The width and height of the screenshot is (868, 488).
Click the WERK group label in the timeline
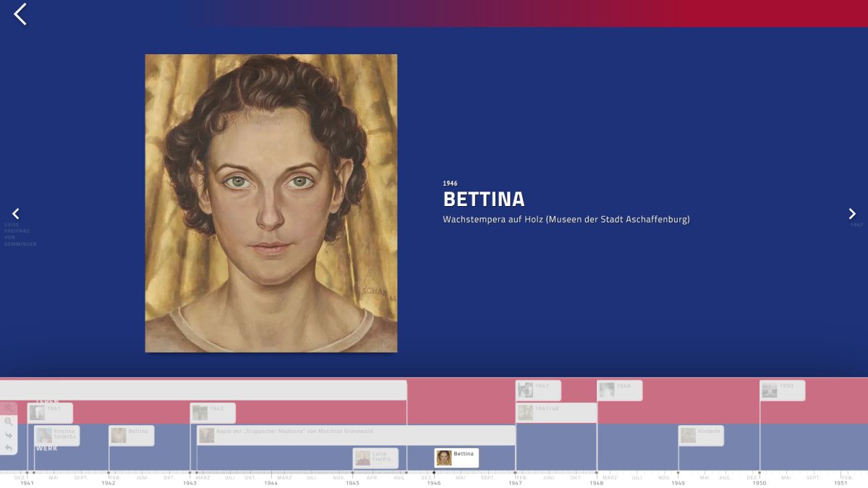pos(46,448)
